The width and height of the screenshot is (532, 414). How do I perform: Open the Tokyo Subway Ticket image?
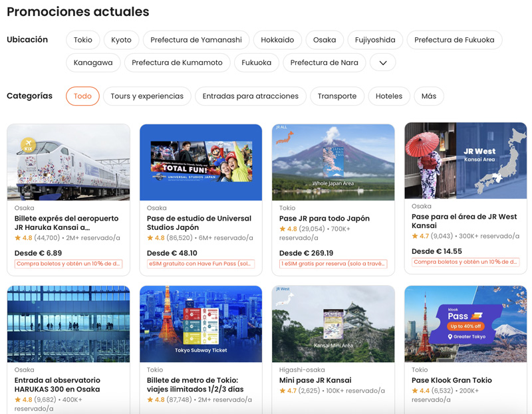[x=201, y=324]
